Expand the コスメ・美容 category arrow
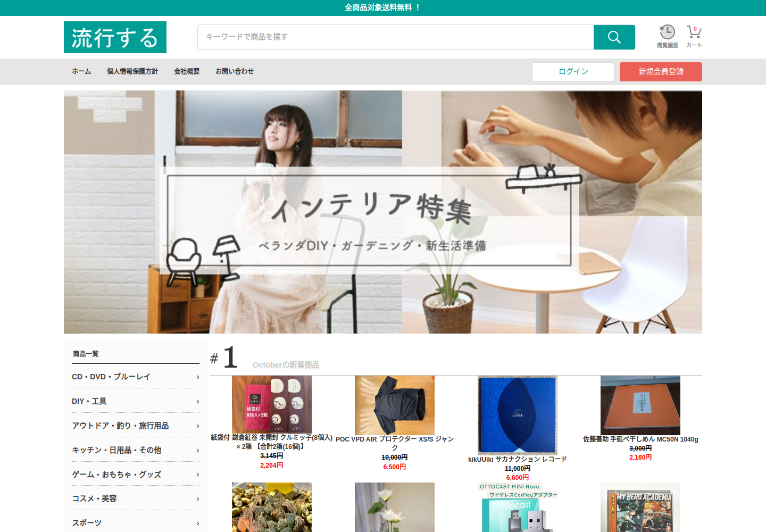Viewport: 766px width, 532px height. pyautogui.click(x=197, y=499)
